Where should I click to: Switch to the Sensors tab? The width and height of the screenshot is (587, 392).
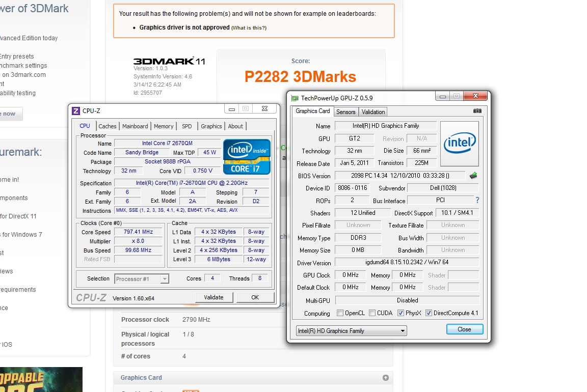[345, 112]
